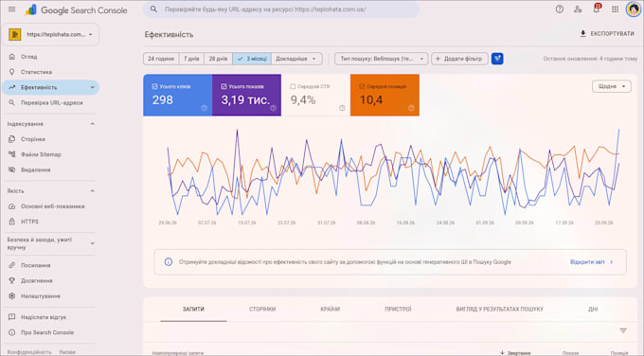Viewport: 644px width, 356px height.
Task: Switch to the ДНІ tab
Action: tap(593, 310)
